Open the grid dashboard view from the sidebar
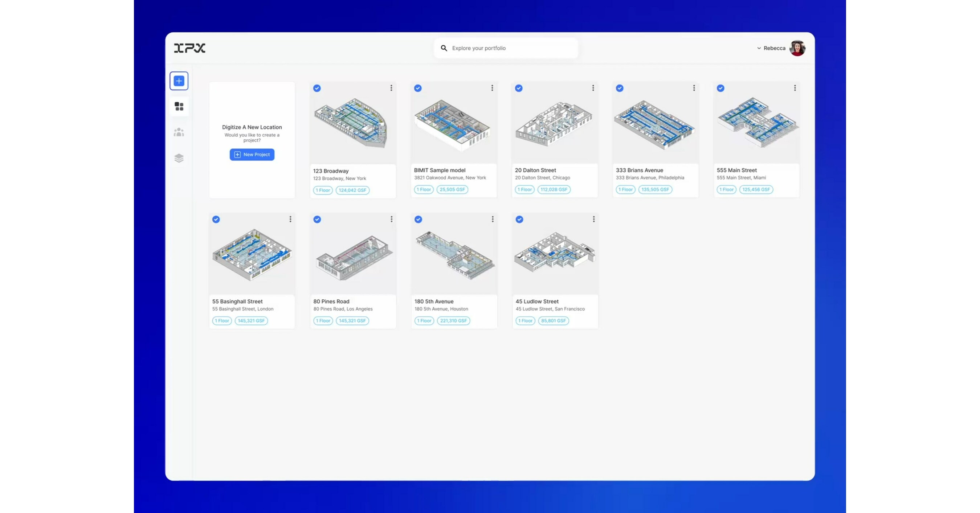The height and width of the screenshot is (513, 980). point(179,106)
